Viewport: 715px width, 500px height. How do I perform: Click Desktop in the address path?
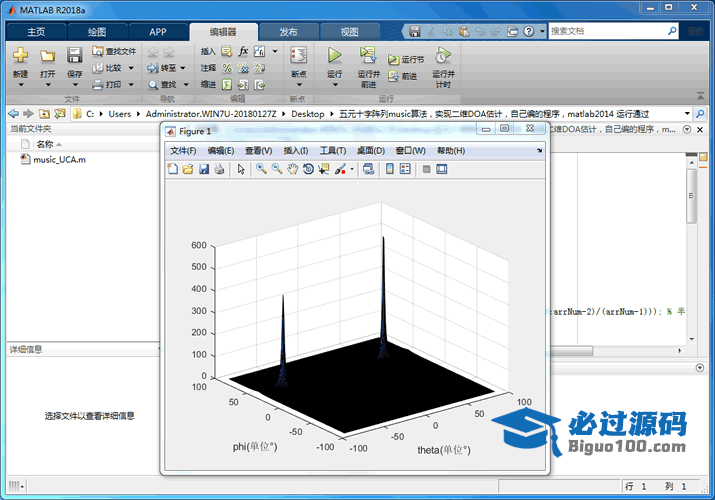click(308, 114)
